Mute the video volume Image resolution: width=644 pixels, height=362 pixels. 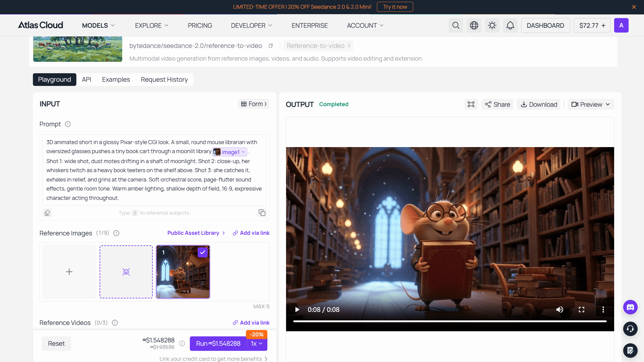click(560, 310)
